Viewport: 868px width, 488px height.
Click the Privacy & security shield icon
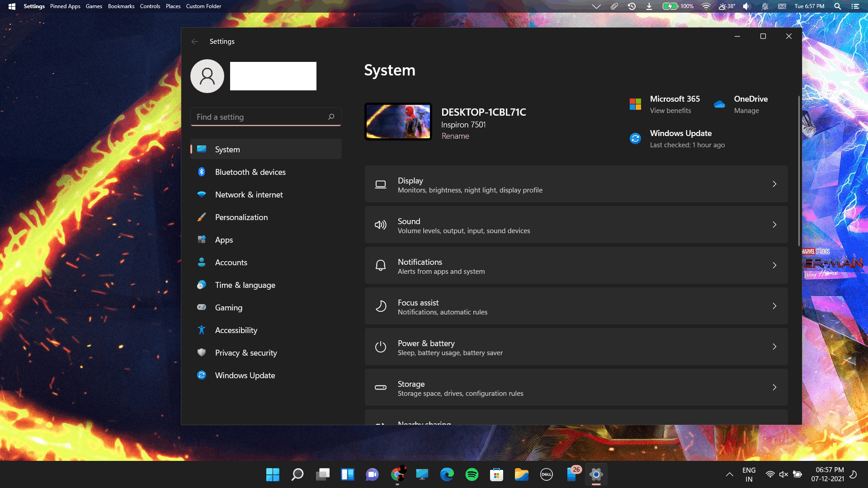(202, 352)
